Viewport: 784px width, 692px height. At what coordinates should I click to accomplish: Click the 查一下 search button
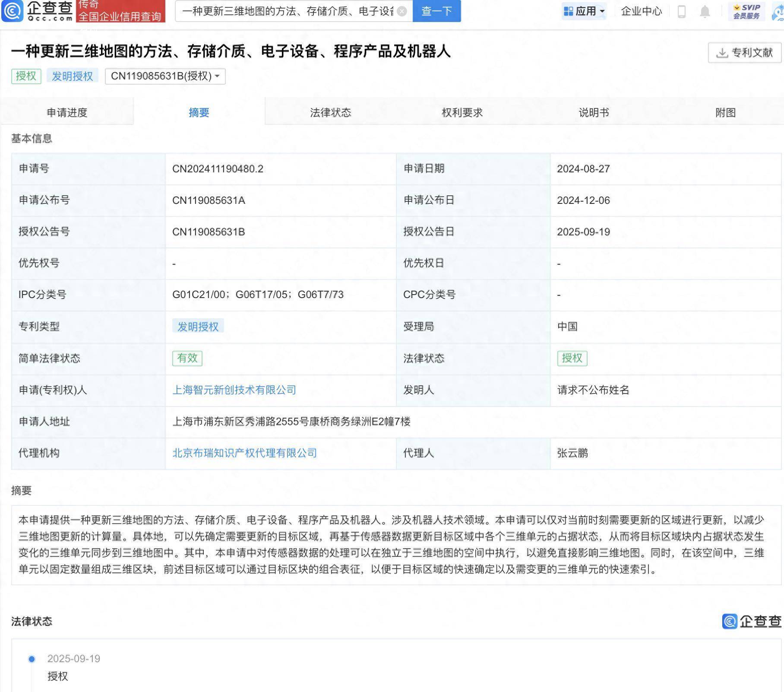point(436,12)
